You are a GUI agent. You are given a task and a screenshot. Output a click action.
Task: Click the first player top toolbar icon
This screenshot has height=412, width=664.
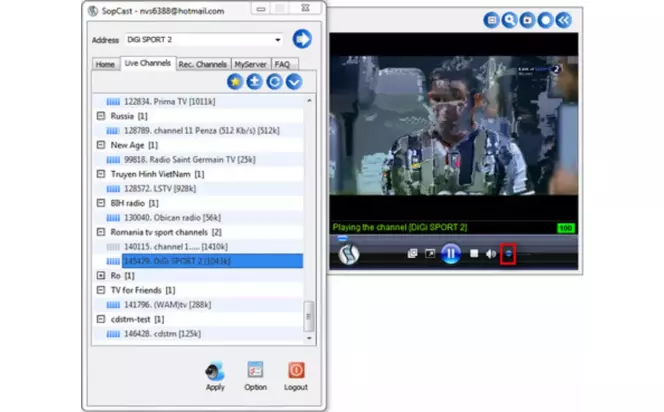coord(492,20)
